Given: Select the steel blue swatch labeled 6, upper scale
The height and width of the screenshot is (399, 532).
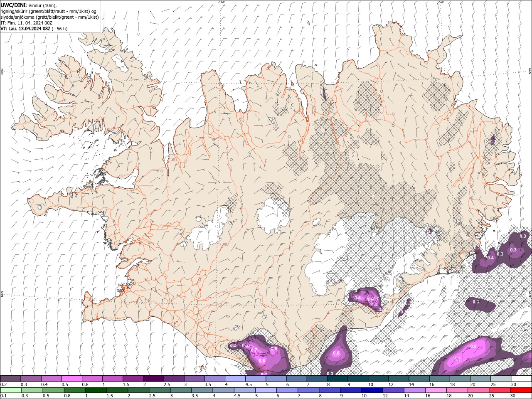Looking at the screenshot, I should (297, 379).
